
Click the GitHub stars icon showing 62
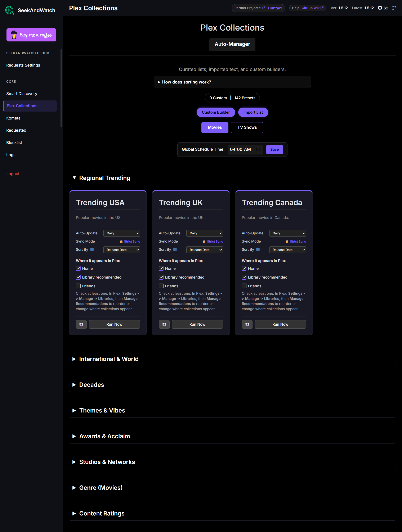(380, 8)
